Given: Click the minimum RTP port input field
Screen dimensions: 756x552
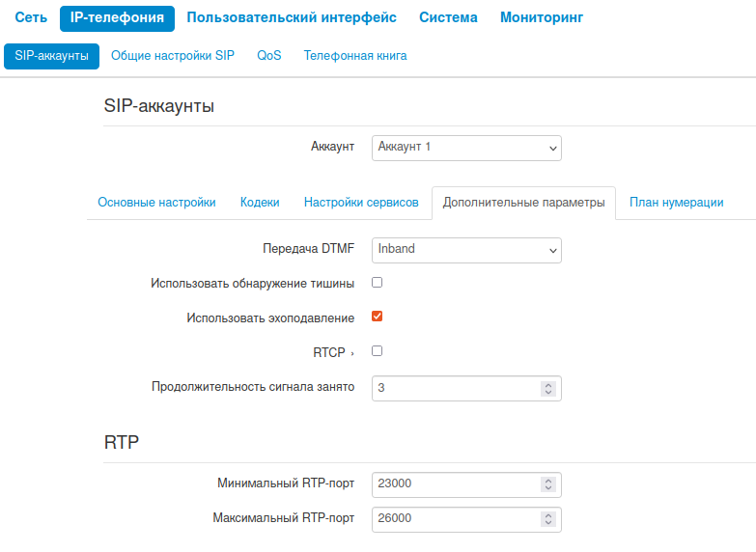Looking at the screenshot, I should pyautogui.click(x=454, y=484).
